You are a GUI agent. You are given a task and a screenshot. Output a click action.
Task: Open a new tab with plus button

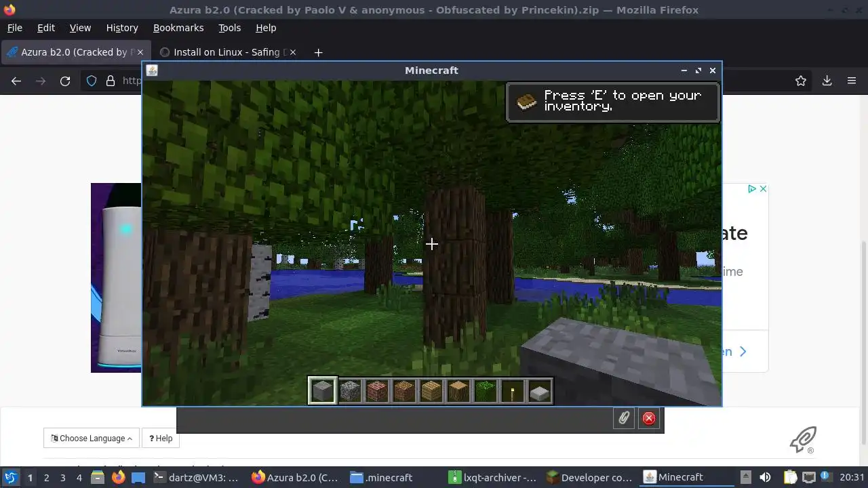[x=318, y=52]
